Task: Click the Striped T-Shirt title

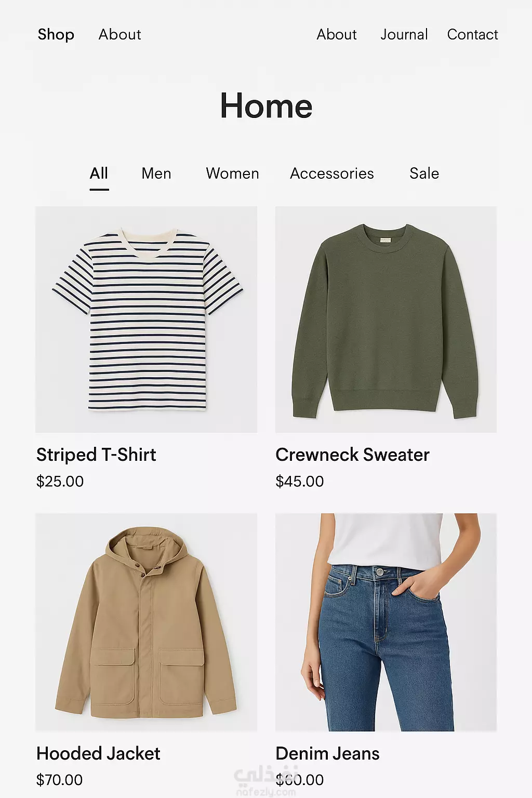Action: click(96, 455)
